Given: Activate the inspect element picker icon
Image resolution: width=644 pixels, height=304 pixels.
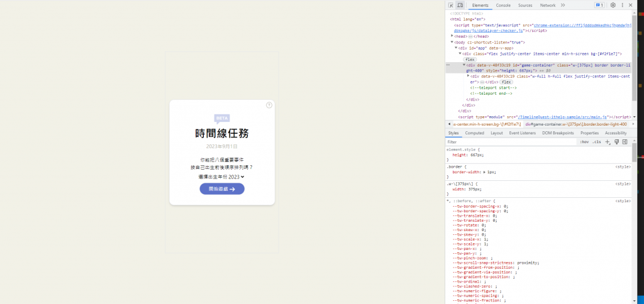Looking at the screenshot, I should (450, 5).
